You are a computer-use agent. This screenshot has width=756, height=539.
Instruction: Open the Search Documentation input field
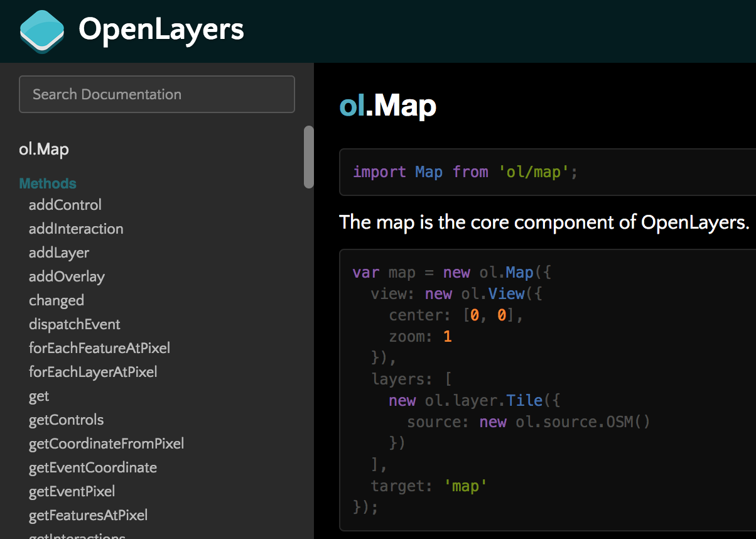tap(156, 94)
